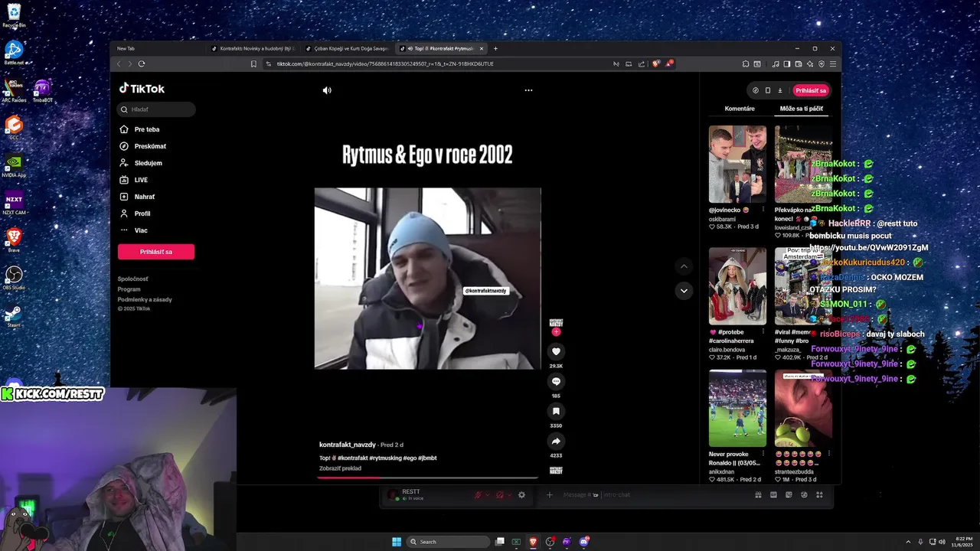Open the Discord gift icon

tap(758, 495)
